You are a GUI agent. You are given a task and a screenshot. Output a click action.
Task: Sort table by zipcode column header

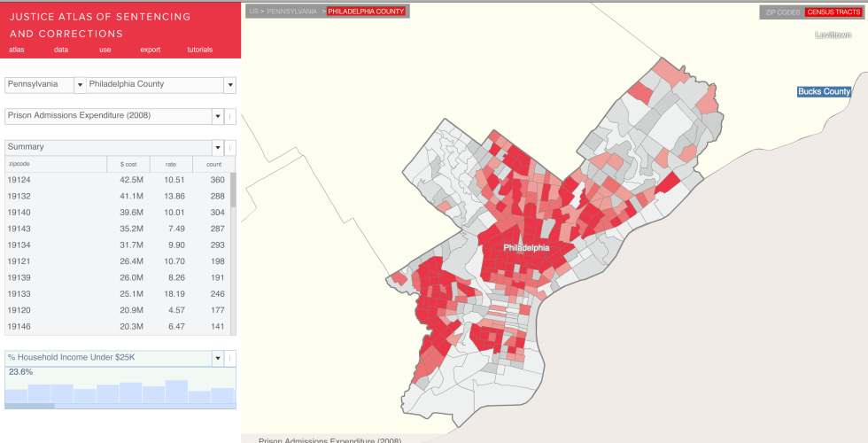point(55,164)
